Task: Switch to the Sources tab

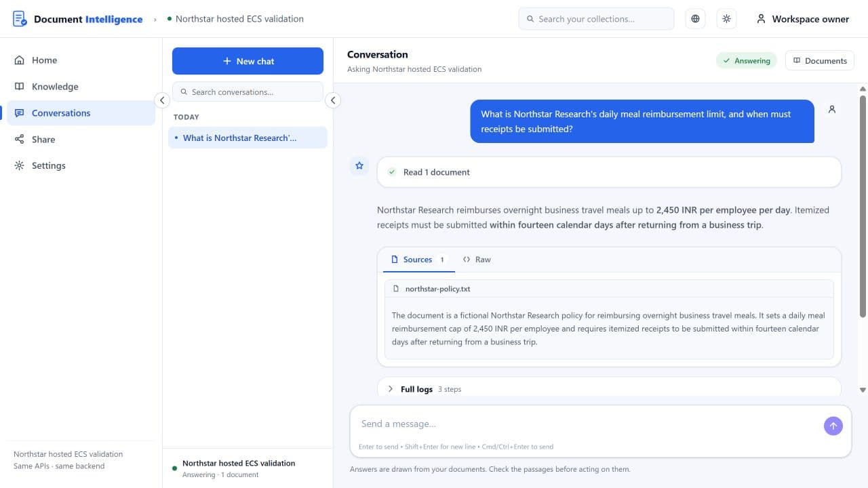Action: pos(419,260)
